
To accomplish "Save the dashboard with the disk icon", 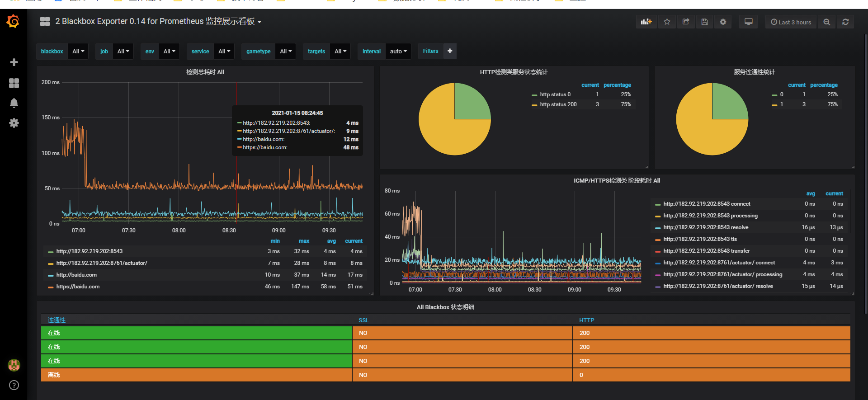I will tap(704, 22).
